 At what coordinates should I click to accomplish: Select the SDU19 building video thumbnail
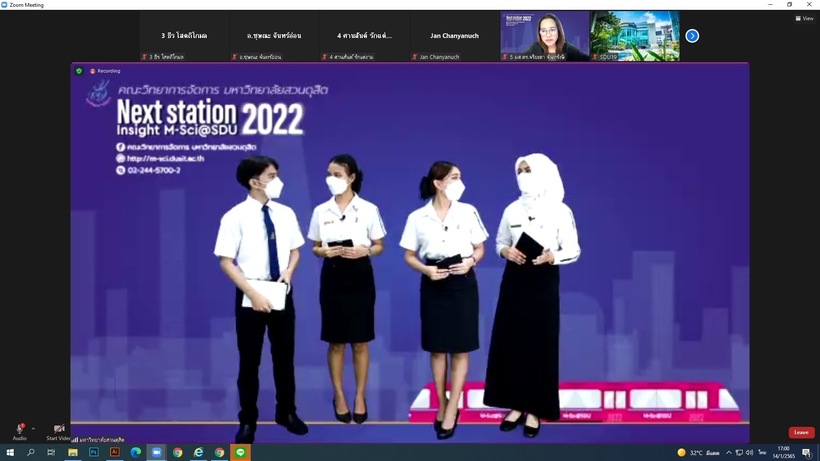635,36
